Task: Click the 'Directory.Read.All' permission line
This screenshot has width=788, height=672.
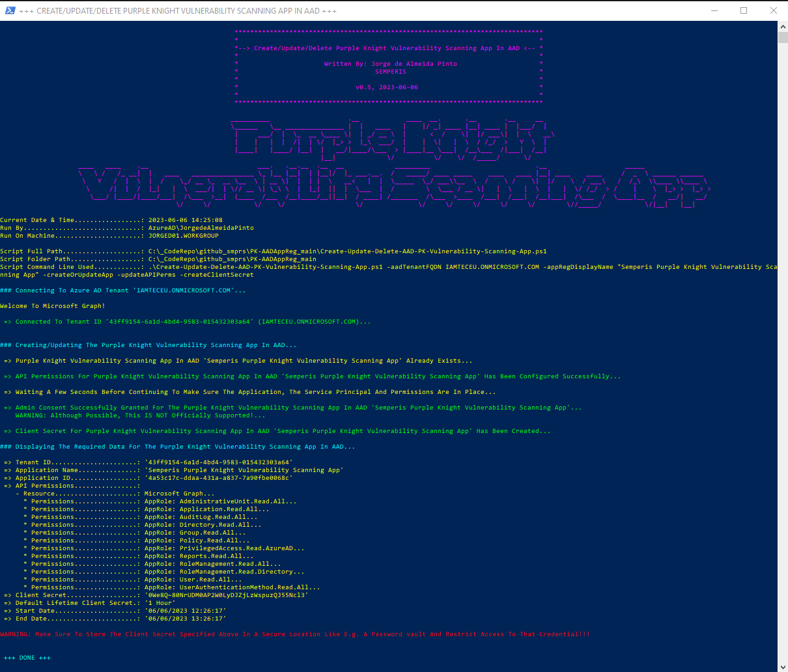Action: click(142, 525)
